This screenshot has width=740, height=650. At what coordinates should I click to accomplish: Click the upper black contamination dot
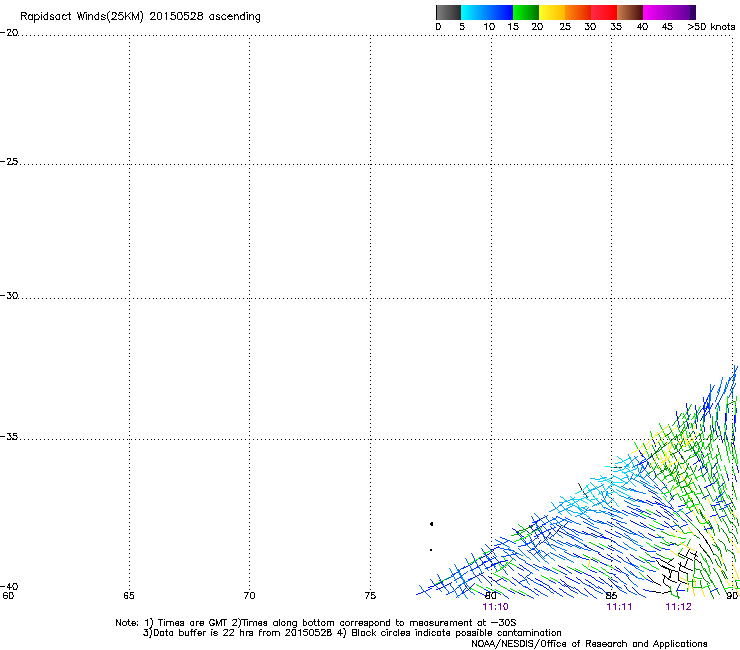[x=431, y=524]
